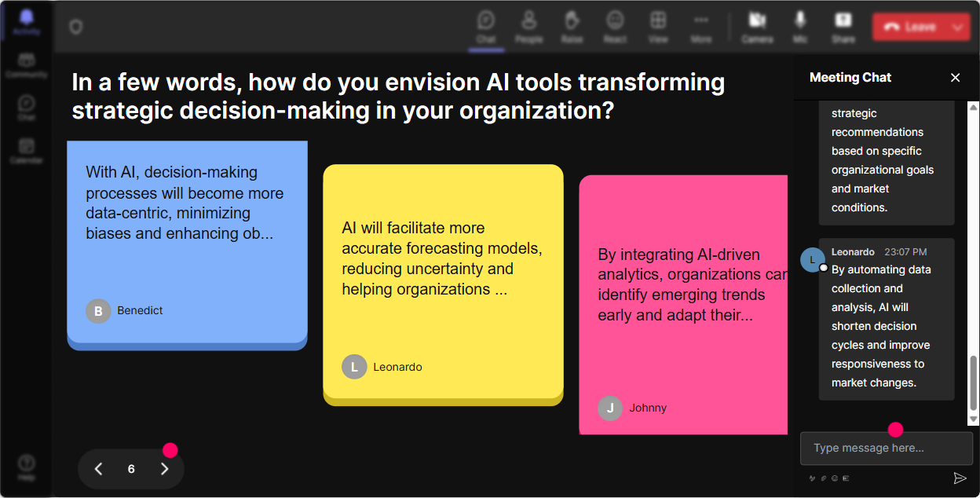This screenshot has width=980, height=498.
Task: Click the shield security icon
Action: tap(75, 27)
